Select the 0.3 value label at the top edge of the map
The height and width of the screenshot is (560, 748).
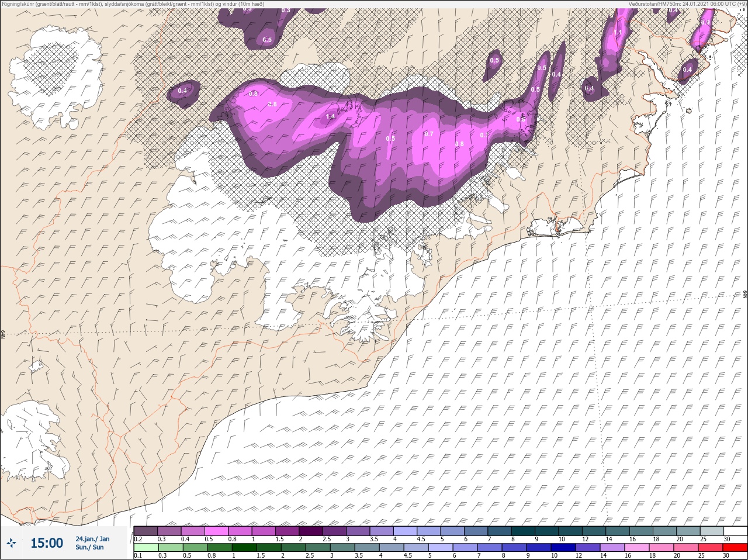pyautogui.click(x=286, y=10)
